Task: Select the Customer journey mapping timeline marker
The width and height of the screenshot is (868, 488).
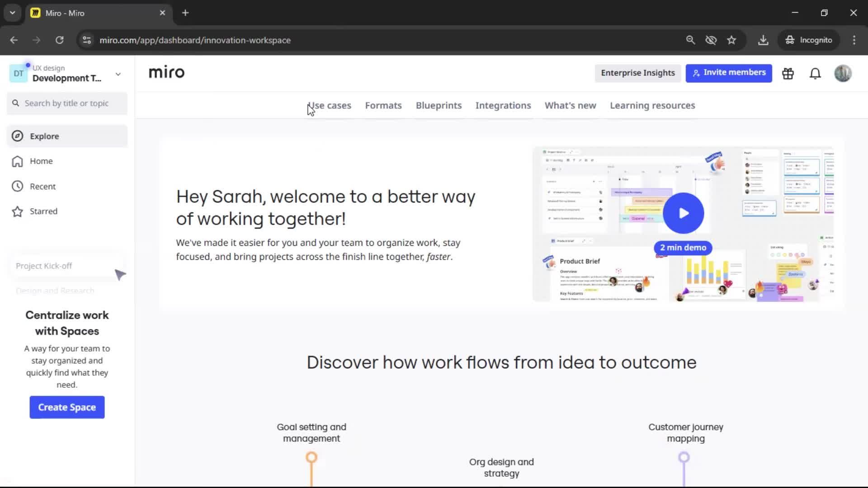Action: point(684,457)
